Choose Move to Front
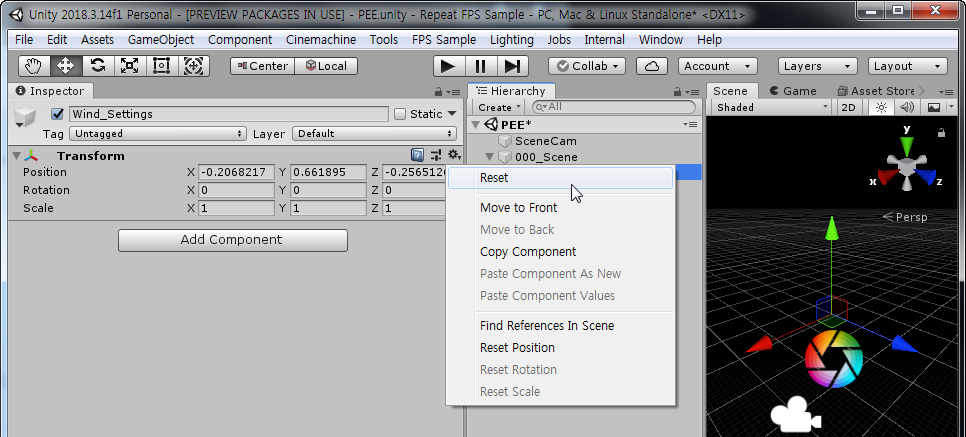 pos(560,208)
